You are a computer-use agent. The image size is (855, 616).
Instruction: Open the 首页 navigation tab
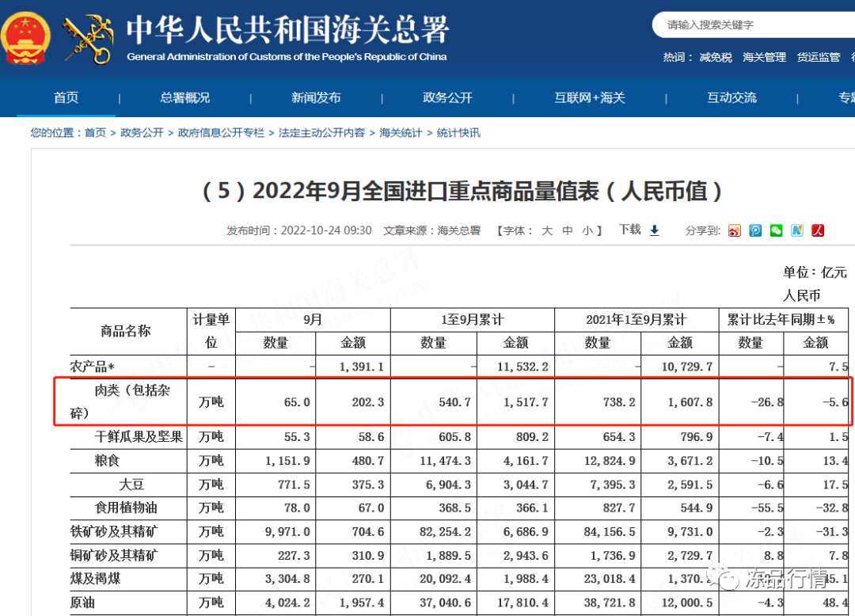click(66, 97)
